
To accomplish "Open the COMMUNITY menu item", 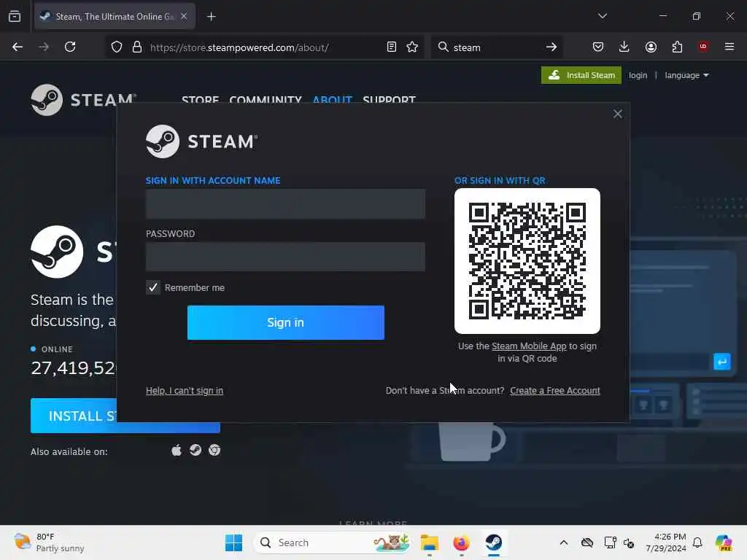I will pyautogui.click(x=266, y=99).
